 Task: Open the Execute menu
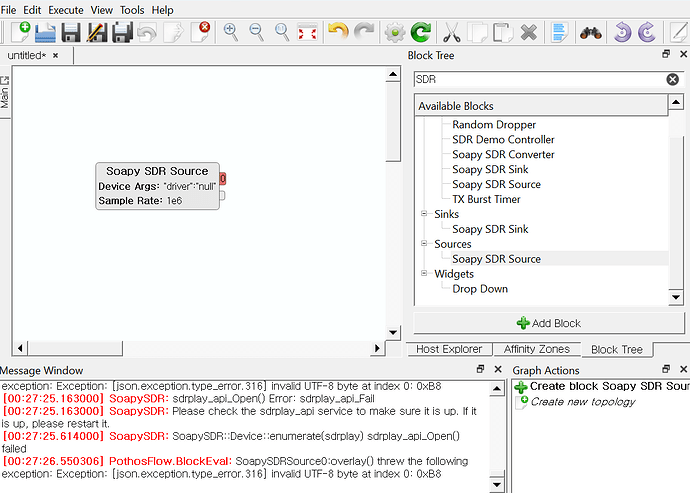[x=66, y=10]
